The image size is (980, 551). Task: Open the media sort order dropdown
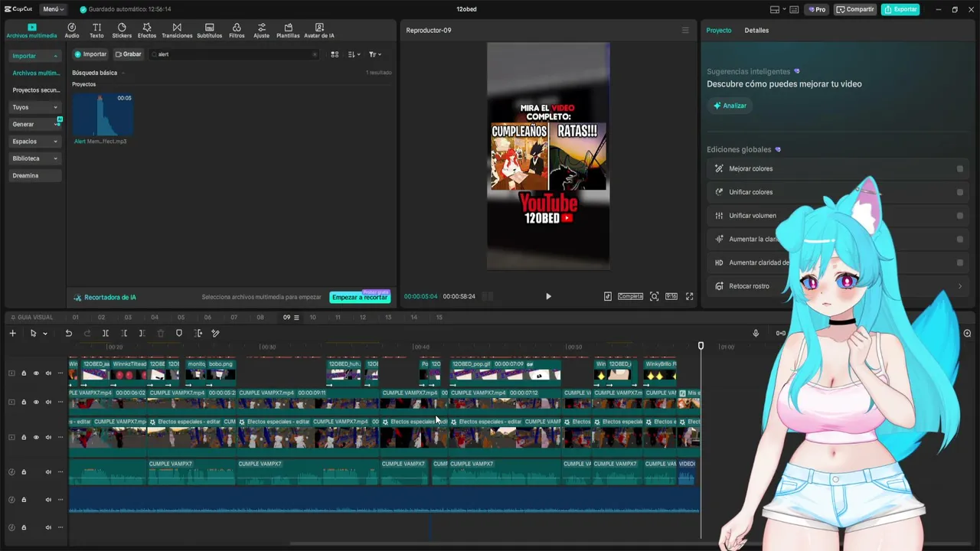coord(354,54)
